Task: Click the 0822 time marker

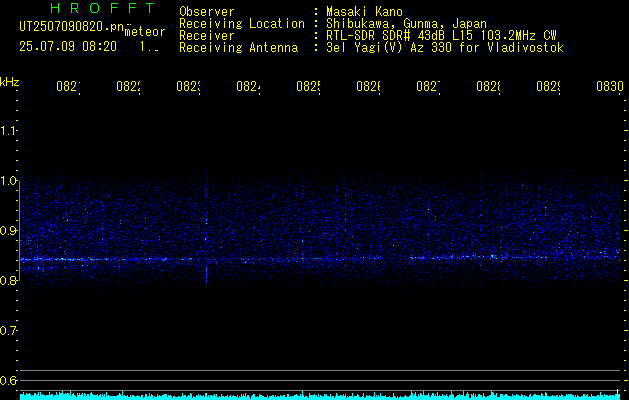Action: [x=128, y=87]
